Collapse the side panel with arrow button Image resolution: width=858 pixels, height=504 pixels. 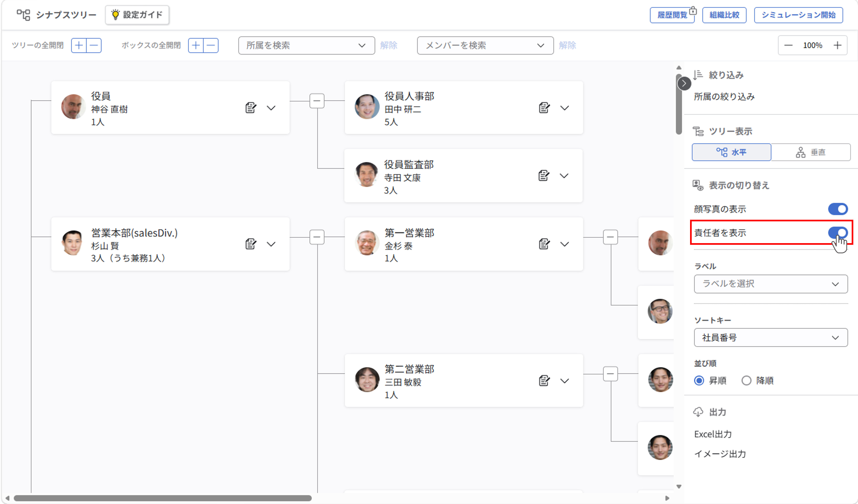684,83
